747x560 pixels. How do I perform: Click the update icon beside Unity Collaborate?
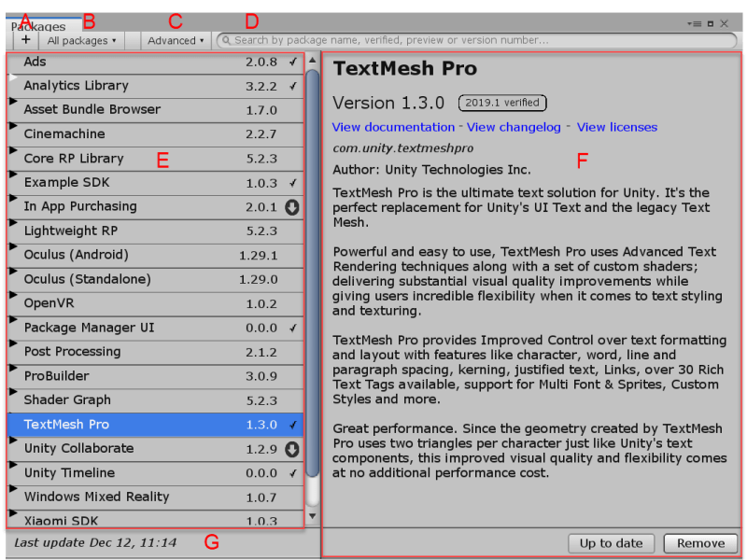[x=292, y=449]
